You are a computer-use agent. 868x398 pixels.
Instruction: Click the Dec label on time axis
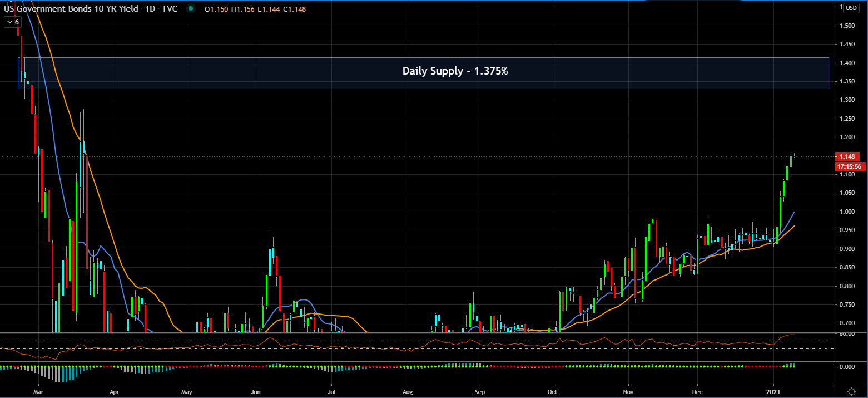pos(697,392)
